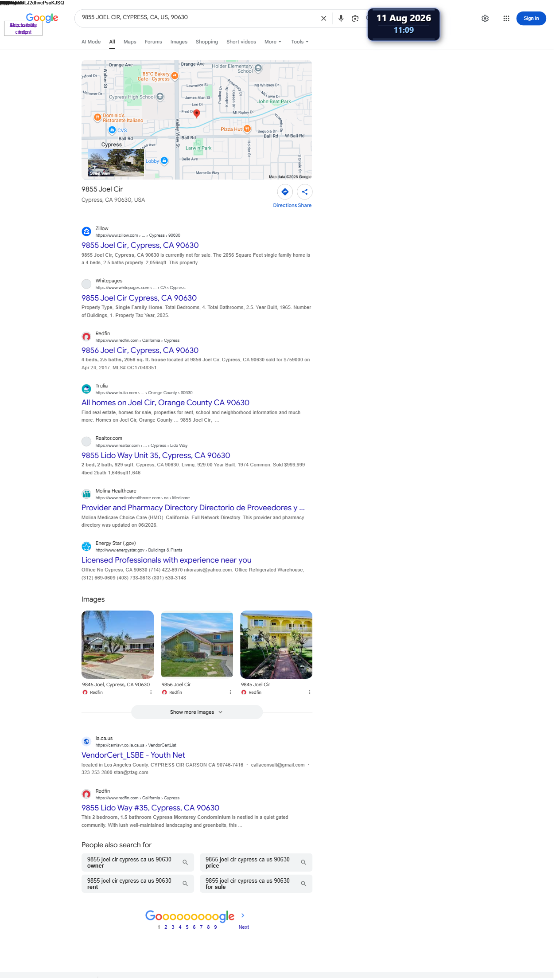
Task: Click the Share icon under the map
Action: pyautogui.click(x=305, y=192)
